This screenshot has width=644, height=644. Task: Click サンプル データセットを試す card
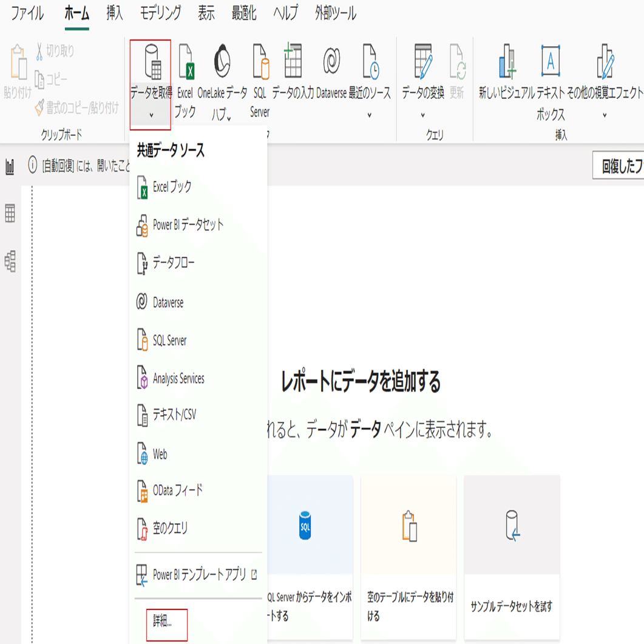pyautogui.click(x=512, y=557)
